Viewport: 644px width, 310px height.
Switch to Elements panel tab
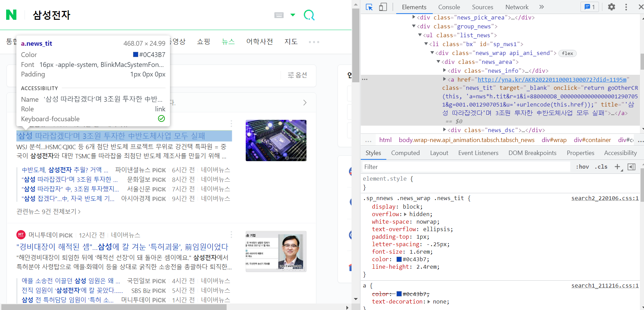click(414, 7)
